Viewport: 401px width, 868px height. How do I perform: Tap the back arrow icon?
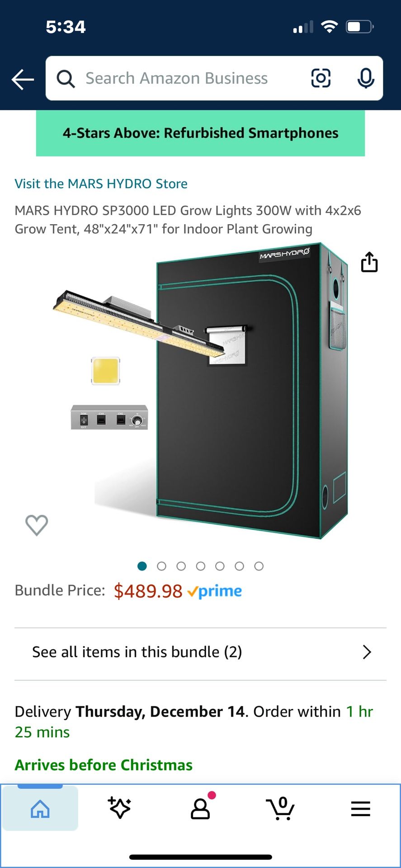click(23, 79)
